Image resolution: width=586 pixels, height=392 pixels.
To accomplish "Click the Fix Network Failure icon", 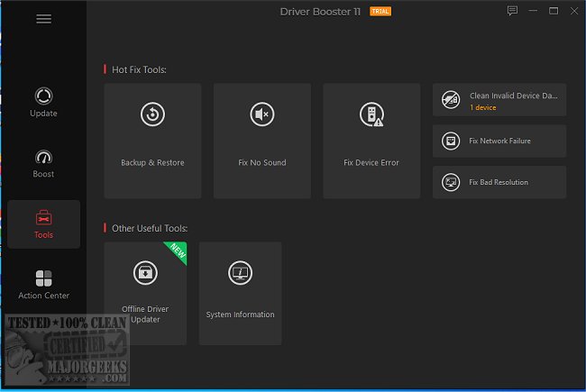I will coord(451,141).
